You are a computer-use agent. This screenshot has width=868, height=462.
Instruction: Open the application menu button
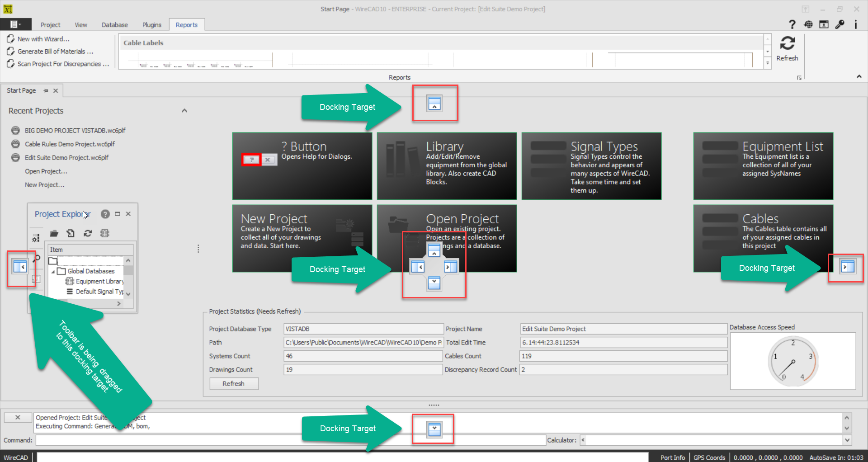tap(15, 24)
